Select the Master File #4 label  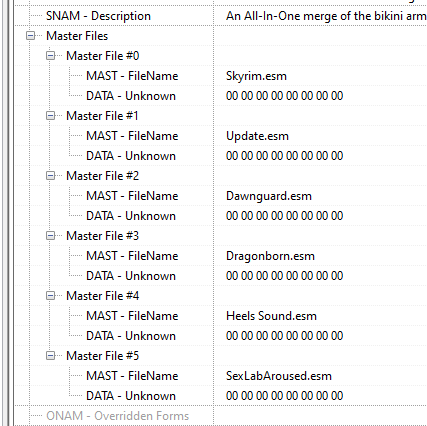coord(103,296)
